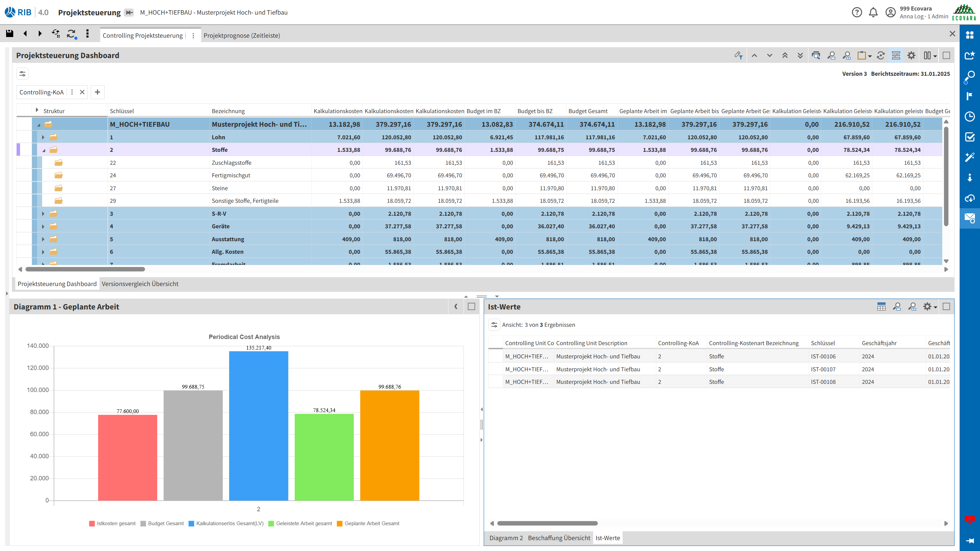980x551 pixels.
Task: Toggle highlighted row-marking button in dashboard toolbar
Action: pos(896,56)
